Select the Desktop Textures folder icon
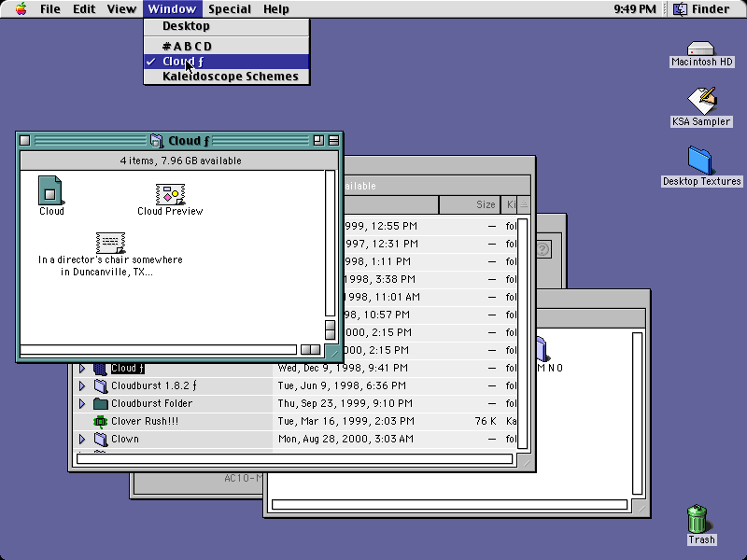This screenshot has width=747, height=560. click(x=699, y=161)
